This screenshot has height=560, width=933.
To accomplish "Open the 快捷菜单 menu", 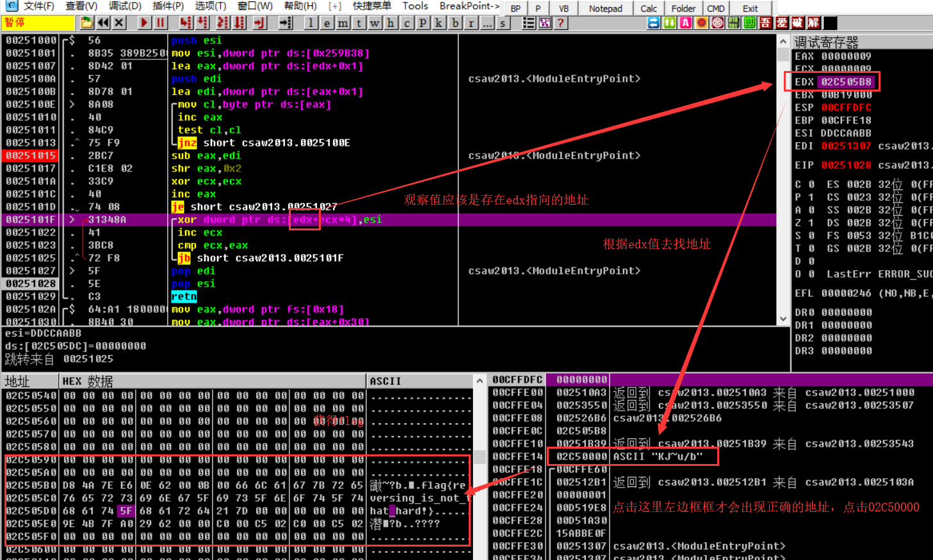I will click(372, 6).
